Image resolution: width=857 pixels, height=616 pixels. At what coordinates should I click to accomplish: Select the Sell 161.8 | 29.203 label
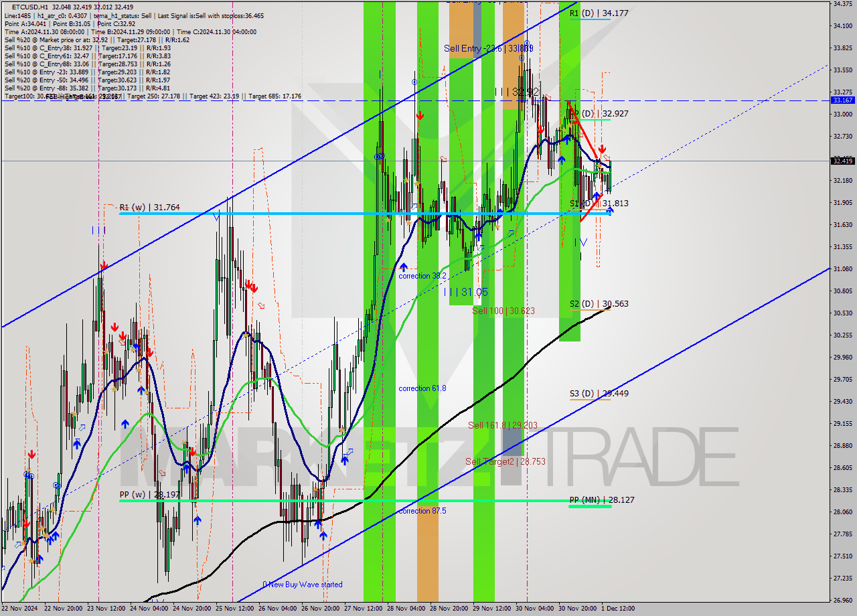pyautogui.click(x=502, y=425)
